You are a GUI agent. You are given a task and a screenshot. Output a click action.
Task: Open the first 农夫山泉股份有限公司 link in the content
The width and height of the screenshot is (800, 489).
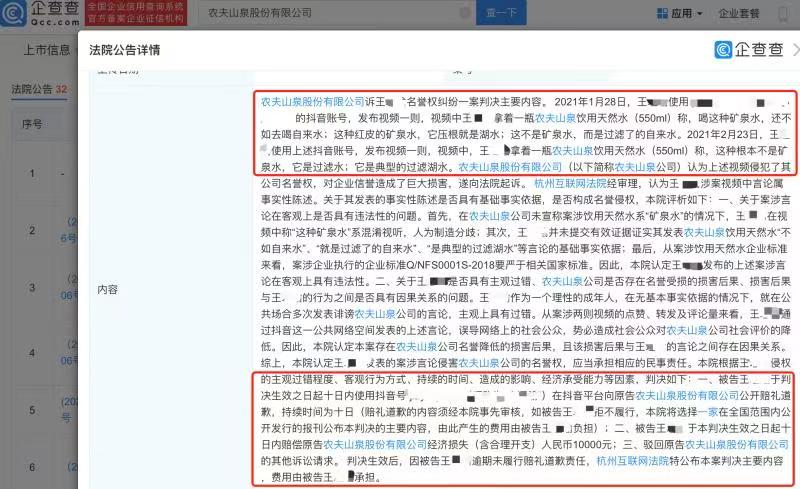coord(312,102)
